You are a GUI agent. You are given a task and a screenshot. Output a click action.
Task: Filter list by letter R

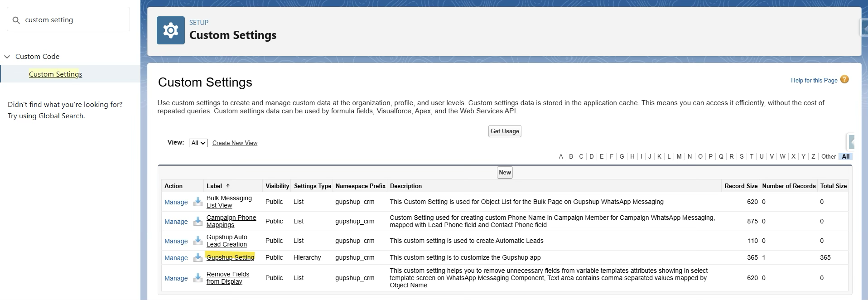click(731, 156)
